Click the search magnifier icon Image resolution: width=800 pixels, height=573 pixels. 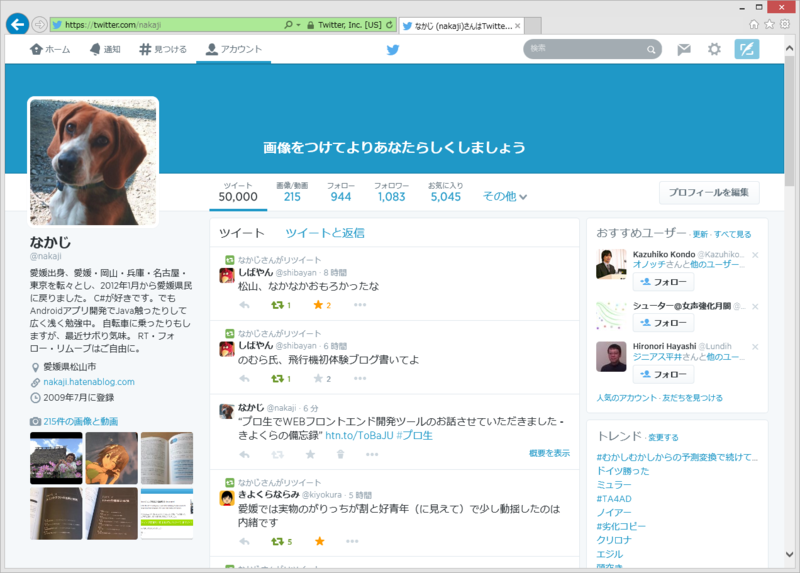(651, 49)
